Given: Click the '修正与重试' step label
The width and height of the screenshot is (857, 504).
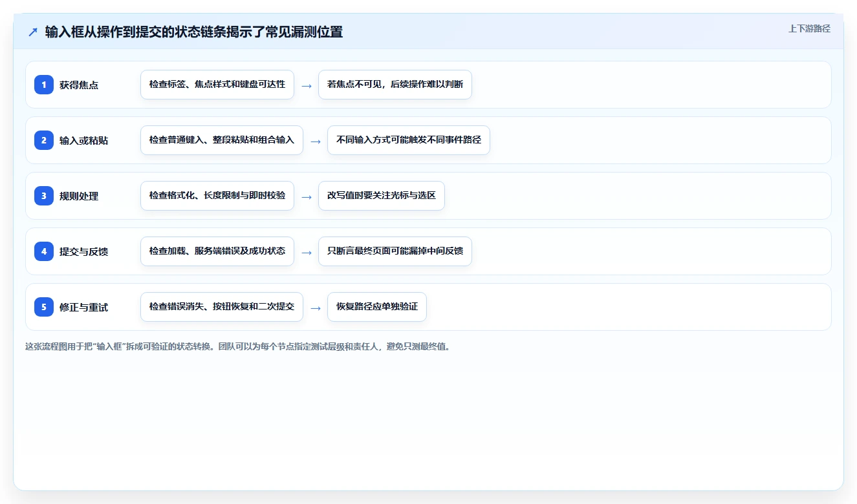Looking at the screenshot, I should [83, 307].
